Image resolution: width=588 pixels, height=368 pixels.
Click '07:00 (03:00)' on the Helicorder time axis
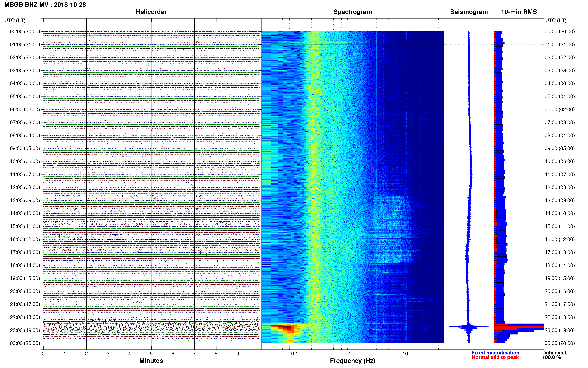[25, 122]
